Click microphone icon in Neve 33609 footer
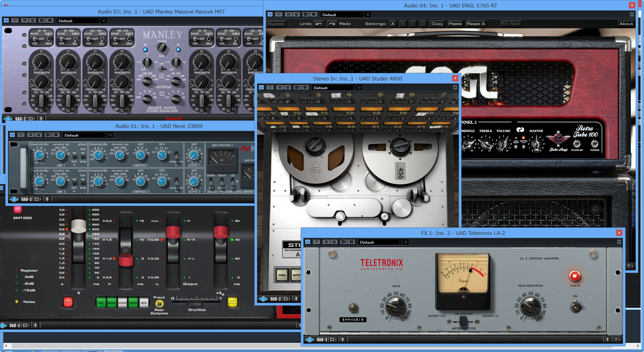Screen dimensions: 644x352 (47, 199)
